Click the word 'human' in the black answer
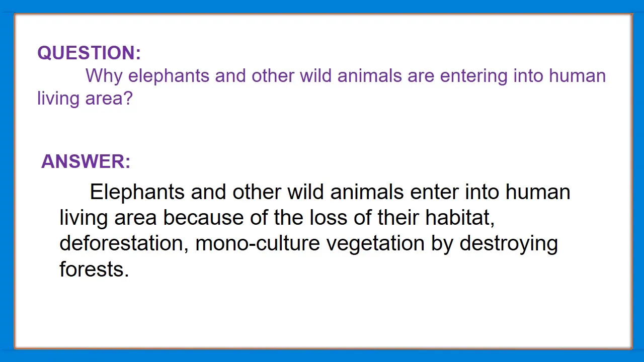The image size is (644, 362). tap(538, 193)
